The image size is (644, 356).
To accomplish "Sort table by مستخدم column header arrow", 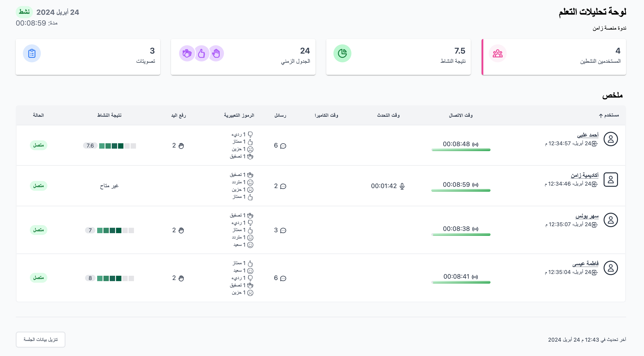I will [600, 115].
